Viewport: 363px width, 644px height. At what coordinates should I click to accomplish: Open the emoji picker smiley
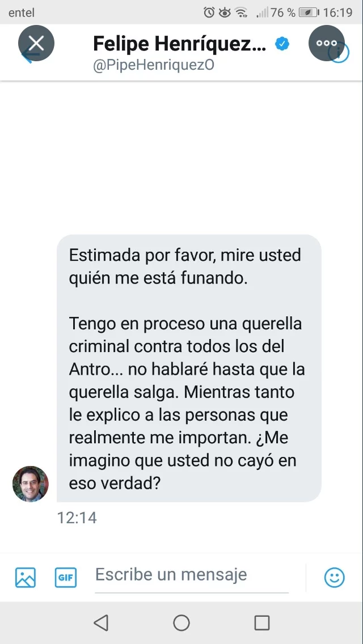pos(335,577)
